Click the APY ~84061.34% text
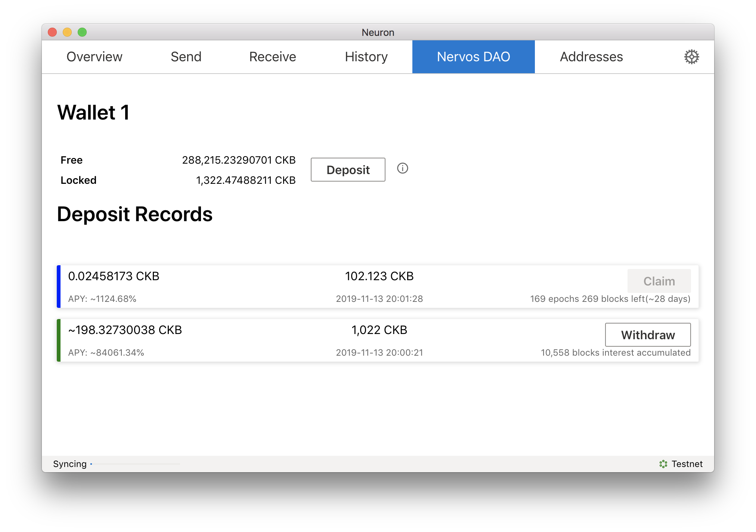 [106, 353]
